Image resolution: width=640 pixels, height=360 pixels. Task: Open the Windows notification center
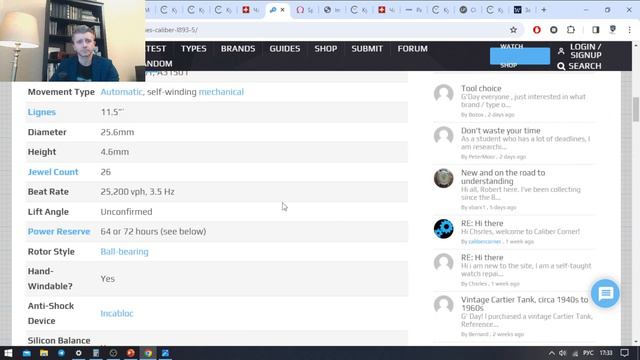(x=624, y=353)
